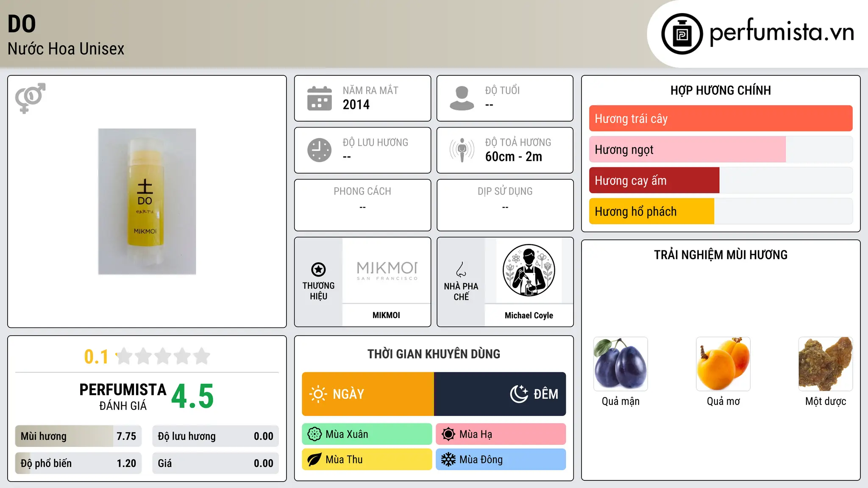Click the Mùi hương 7.75 rating bar
Screen dimensions: 868x488
[x=78, y=436]
